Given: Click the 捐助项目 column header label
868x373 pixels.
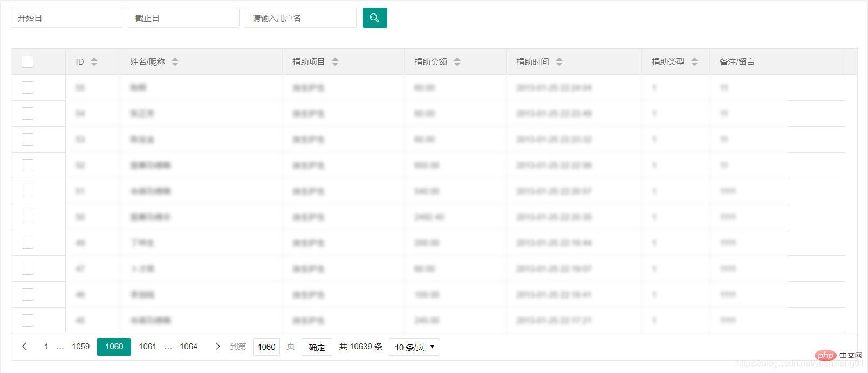Looking at the screenshot, I should [309, 62].
